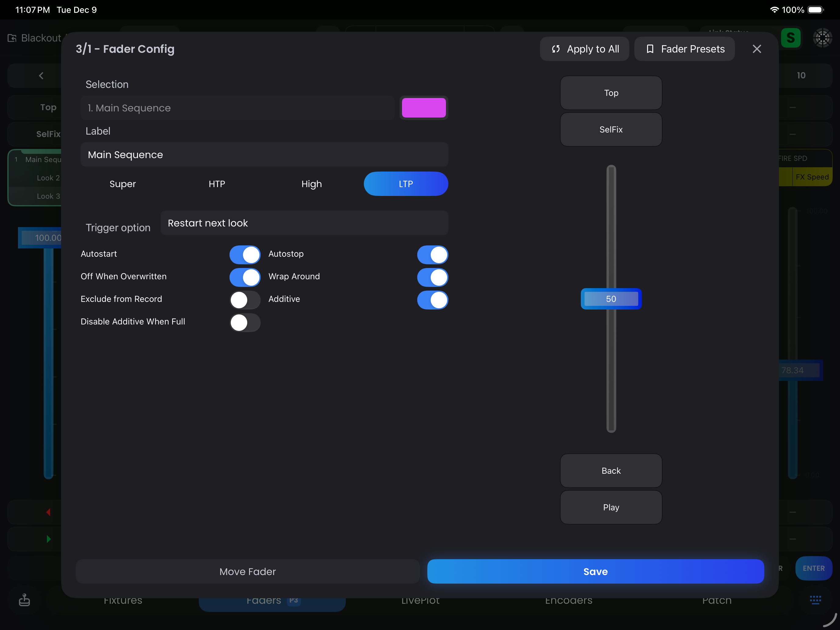Image resolution: width=840 pixels, height=630 pixels.
Task: Click the Blackout icon in top bar
Action: point(12,38)
